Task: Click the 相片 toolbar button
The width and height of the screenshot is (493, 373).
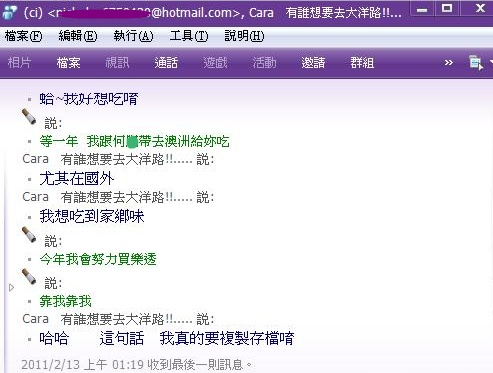Action: click(19, 63)
